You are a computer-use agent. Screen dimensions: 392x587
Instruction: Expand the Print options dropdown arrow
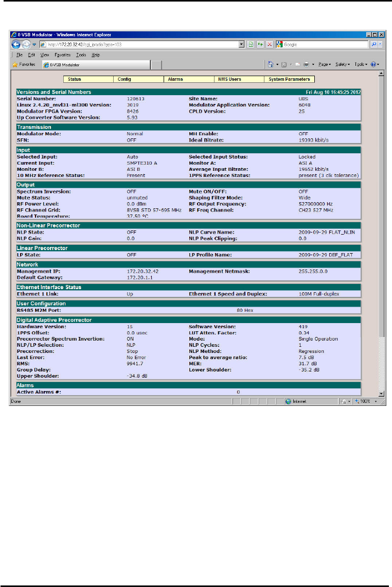click(313, 64)
